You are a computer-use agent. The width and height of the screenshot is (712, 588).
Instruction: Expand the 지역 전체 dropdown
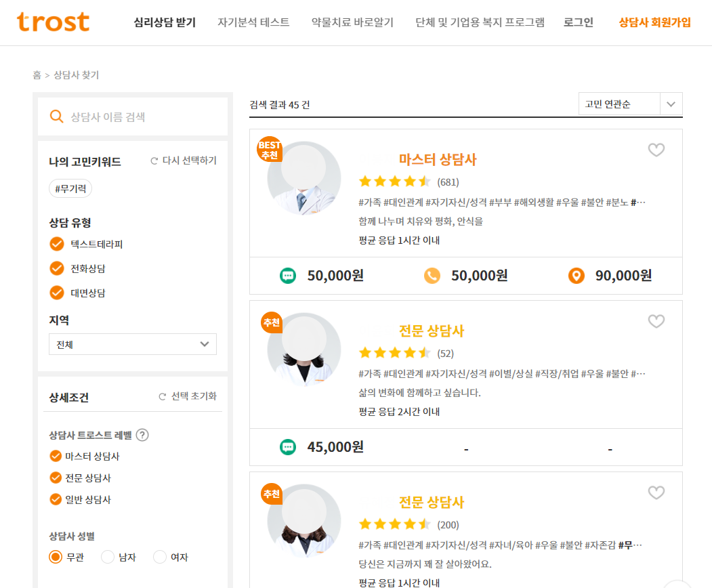click(133, 344)
